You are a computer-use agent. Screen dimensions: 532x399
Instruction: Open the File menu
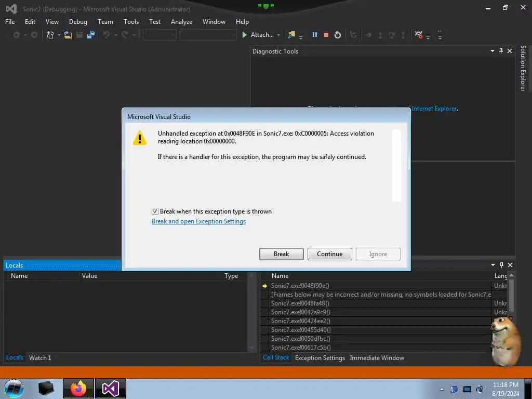(x=10, y=22)
